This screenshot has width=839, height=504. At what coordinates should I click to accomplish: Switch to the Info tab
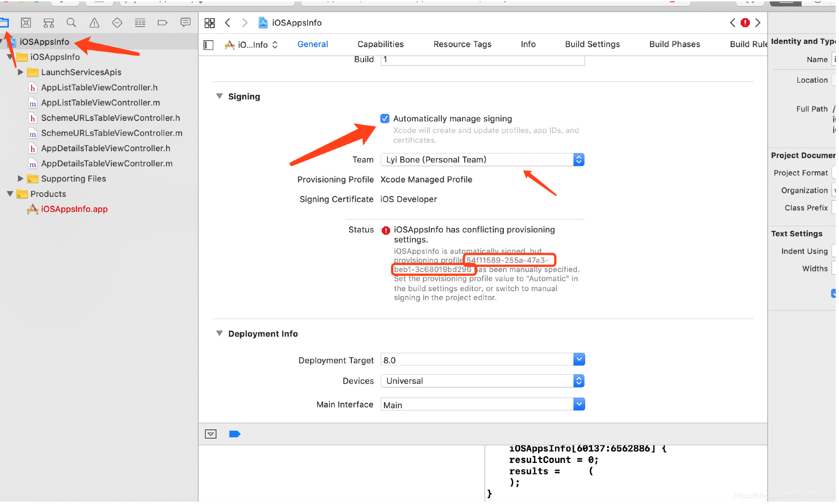tap(528, 44)
